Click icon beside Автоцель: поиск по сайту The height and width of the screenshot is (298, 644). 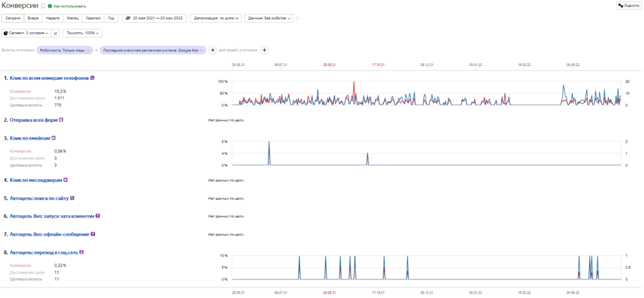(72, 197)
